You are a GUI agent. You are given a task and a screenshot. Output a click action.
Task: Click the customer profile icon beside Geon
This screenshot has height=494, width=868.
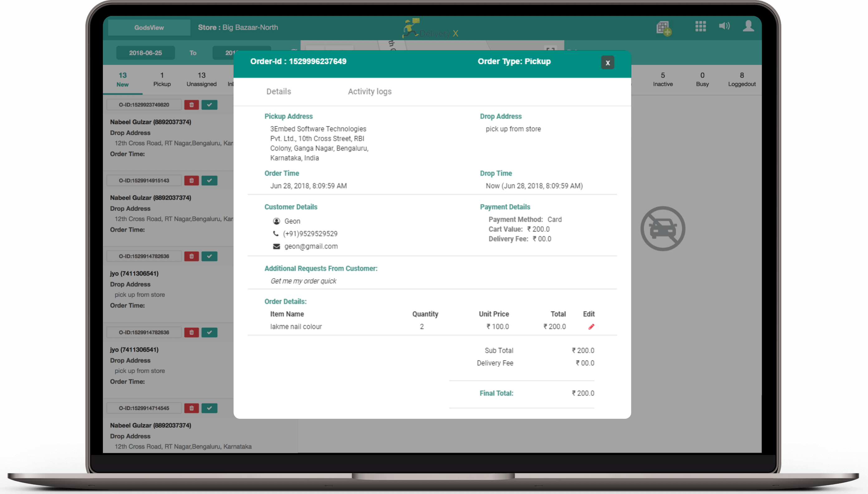[x=277, y=221]
